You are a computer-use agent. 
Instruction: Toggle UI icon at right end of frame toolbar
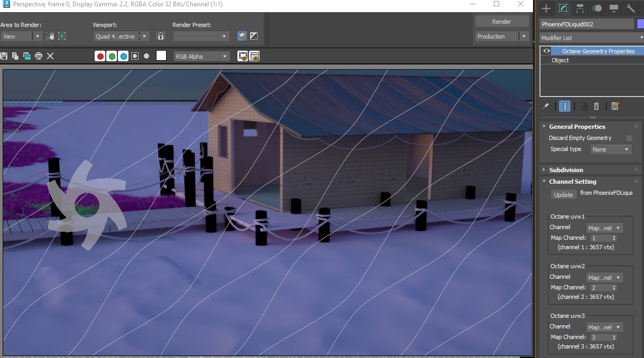coord(254,56)
